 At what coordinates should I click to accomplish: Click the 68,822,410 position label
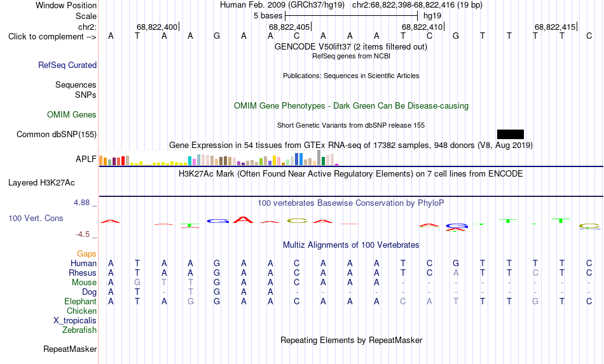(x=422, y=27)
